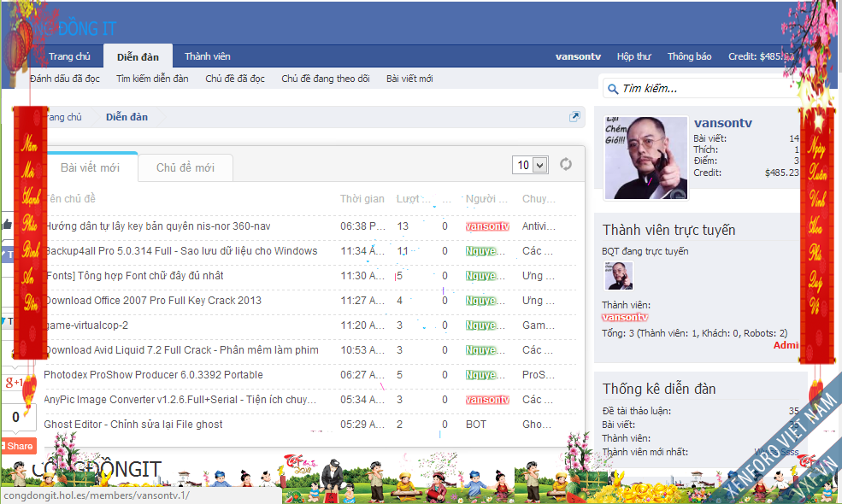Open topic Download Avid Liquid 7.2 Full Crack
The width and height of the screenshot is (842, 504).
[181, 350]
